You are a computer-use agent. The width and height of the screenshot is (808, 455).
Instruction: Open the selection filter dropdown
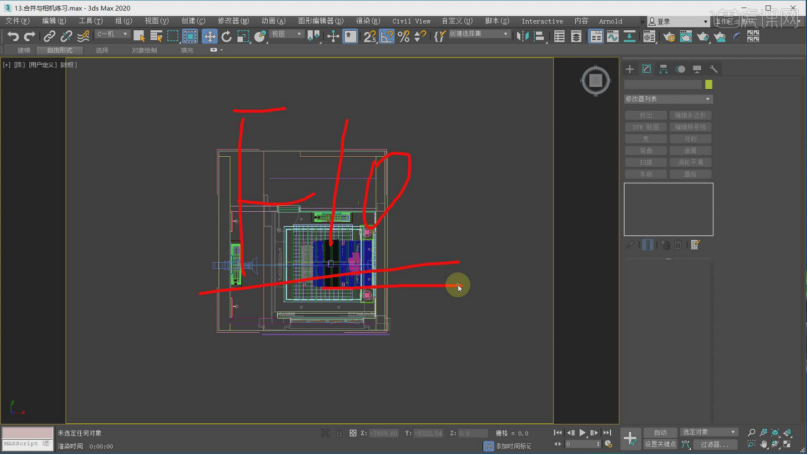tap(112, 34)
